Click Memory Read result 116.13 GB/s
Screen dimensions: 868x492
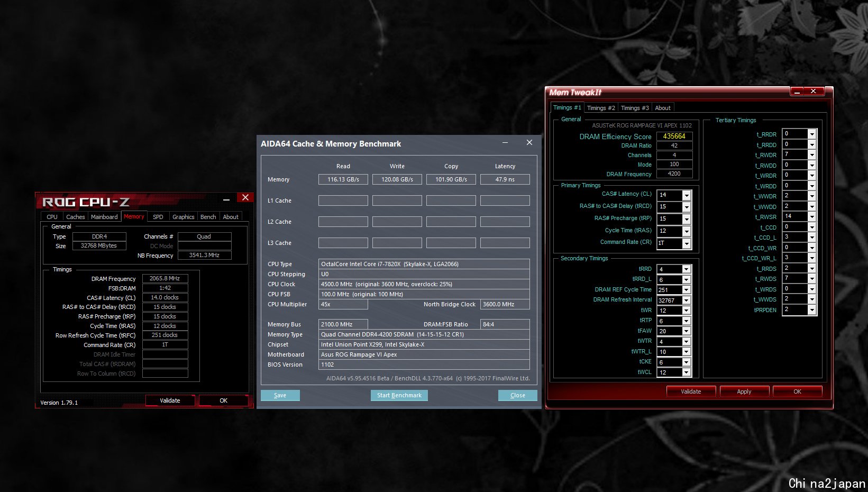343,179
